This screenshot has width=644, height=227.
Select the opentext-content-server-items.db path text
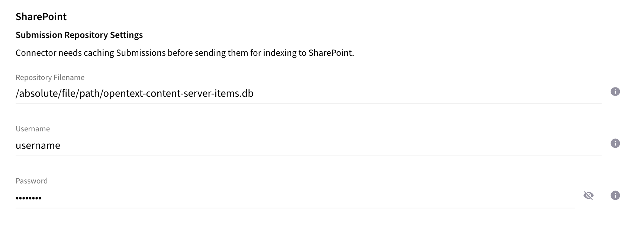click(x=134, y=94)
